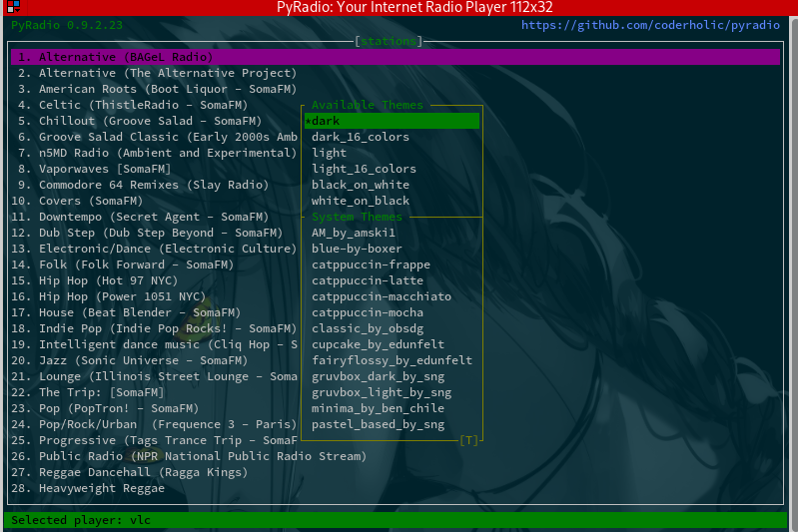Open the github.com/coderholic/pyradio link

point(650,25)
